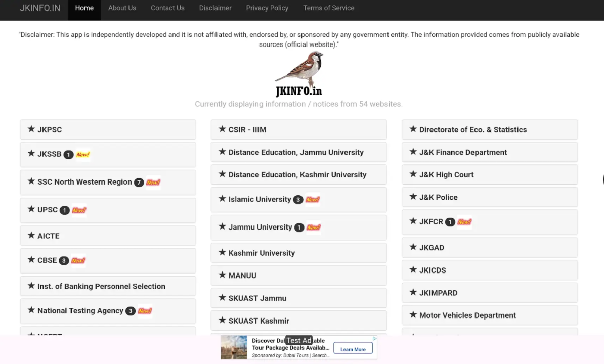Screen dimensions: 604x364
Task: Click the JKINFO.IN brand link
Action: (x=40, y=8)
